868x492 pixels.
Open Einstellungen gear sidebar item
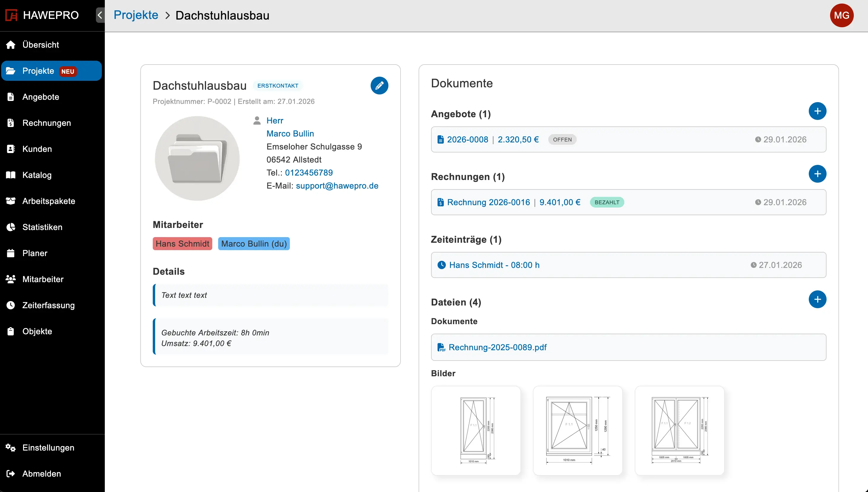click(x=48, y=448)
